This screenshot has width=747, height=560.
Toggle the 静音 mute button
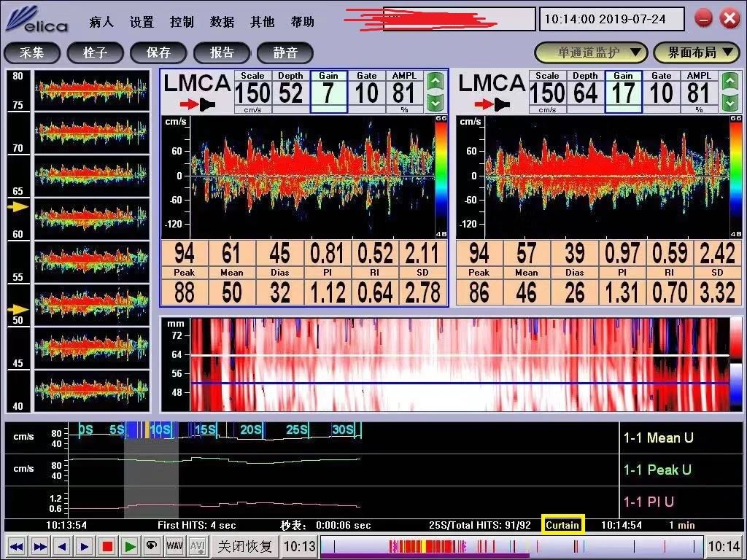click(x=285, y=52)
